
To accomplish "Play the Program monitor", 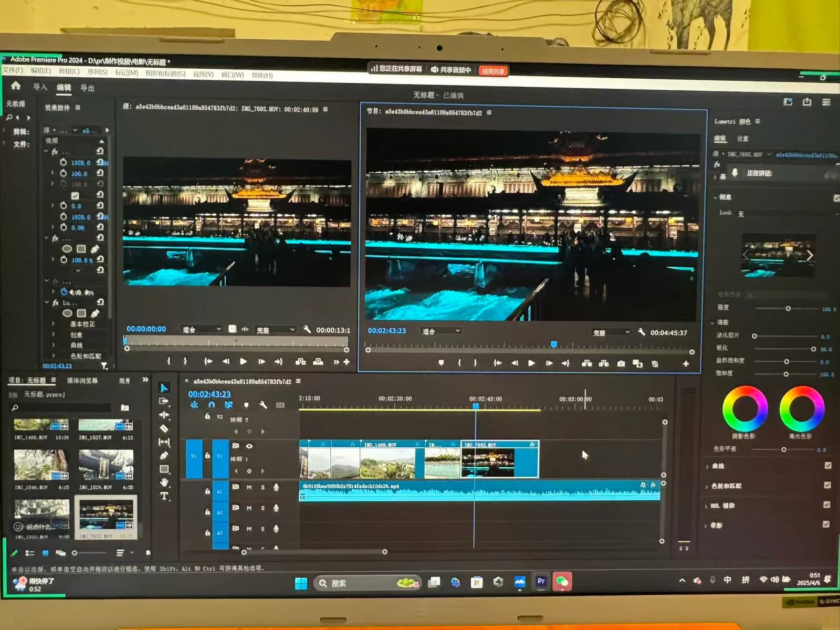I will 531,363.
